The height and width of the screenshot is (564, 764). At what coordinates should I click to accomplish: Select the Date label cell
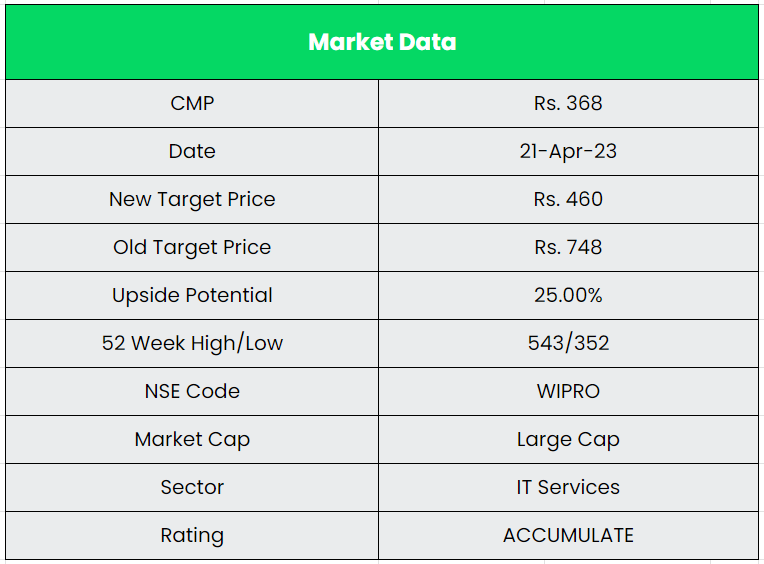[x=192, y=151]
